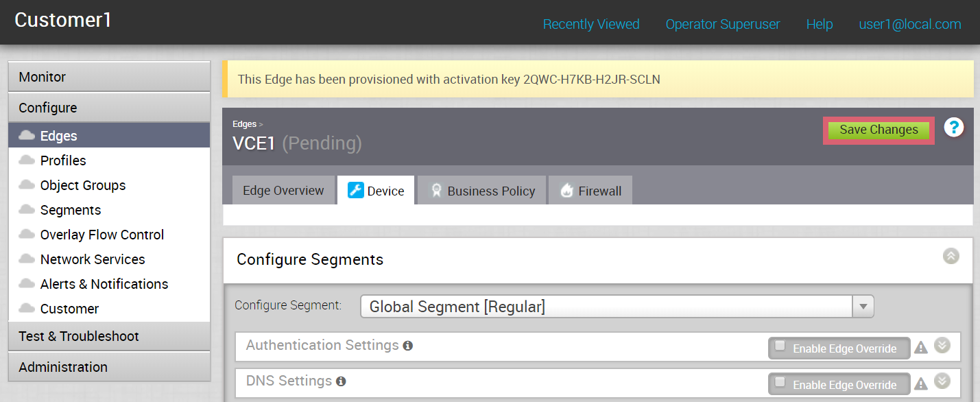Viewport: 980px width, 402px height.
Task: Open the Monitor section in sidebar
Action: pyautogui.click(x=109, y=77)
